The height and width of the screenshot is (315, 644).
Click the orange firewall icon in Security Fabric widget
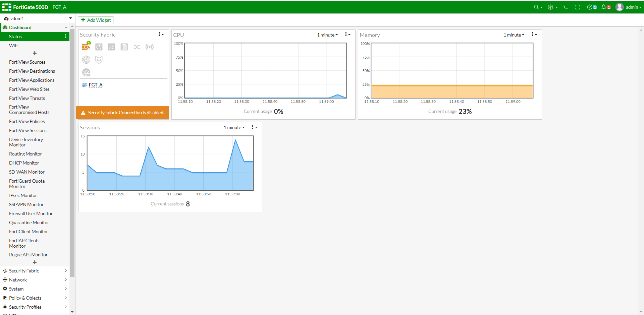click(86, 47)
